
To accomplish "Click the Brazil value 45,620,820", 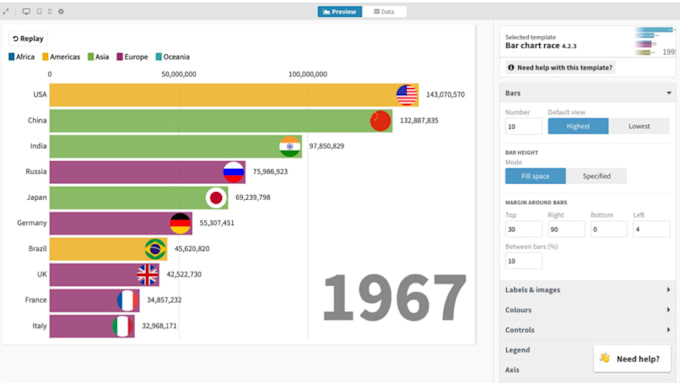I will [x=192, y=249].
